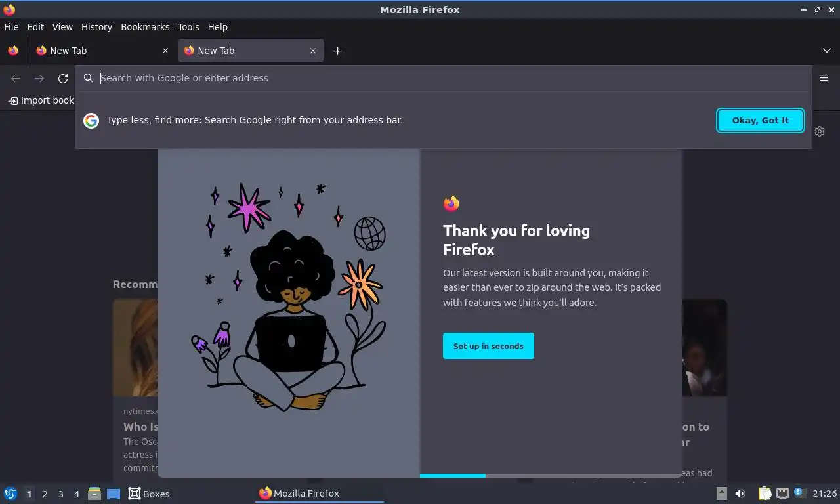Click the "Thank you for loving Firefox" heading
Screen dimensions: 840x504
(x=516, y=240)
